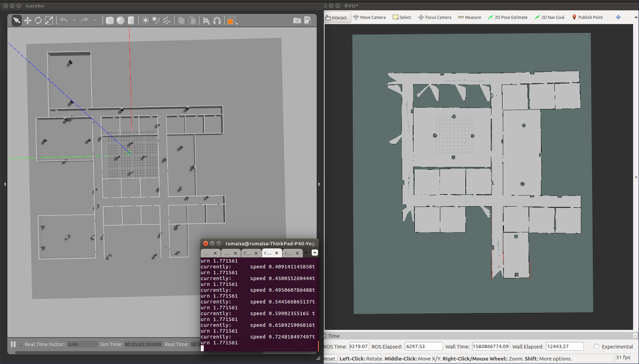
Task: Choose the Gazebo translate mode tool
Action: pos(28,20)
